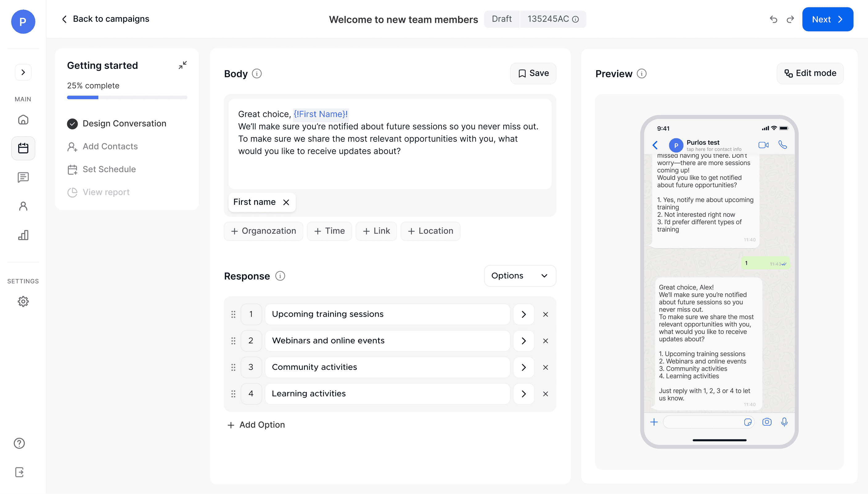This screenshot has width=868, height=494.
Task: Collapse the Getting started panel
Action: (182, 65)
